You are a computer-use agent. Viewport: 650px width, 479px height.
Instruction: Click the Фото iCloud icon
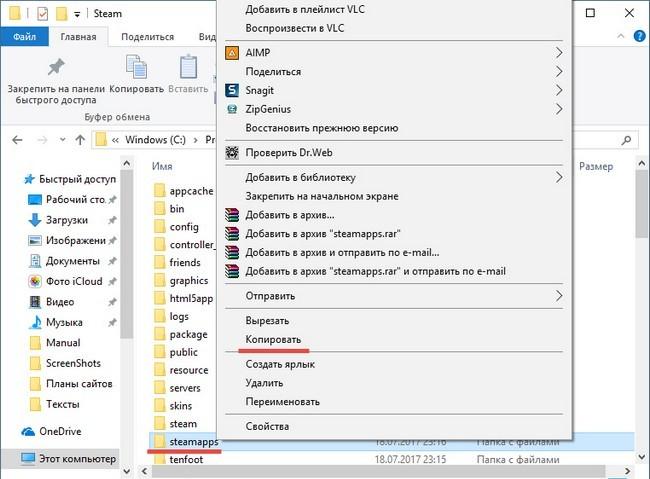click(35, 282)
